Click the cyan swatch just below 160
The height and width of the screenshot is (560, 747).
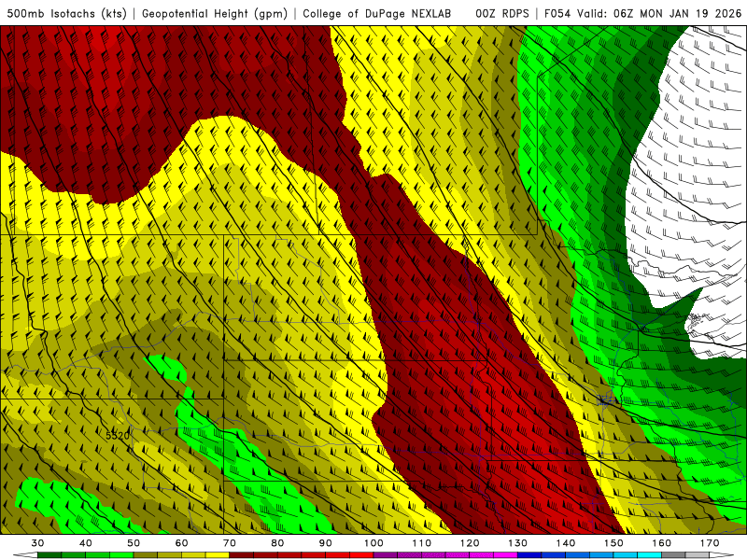click(650, 555)
